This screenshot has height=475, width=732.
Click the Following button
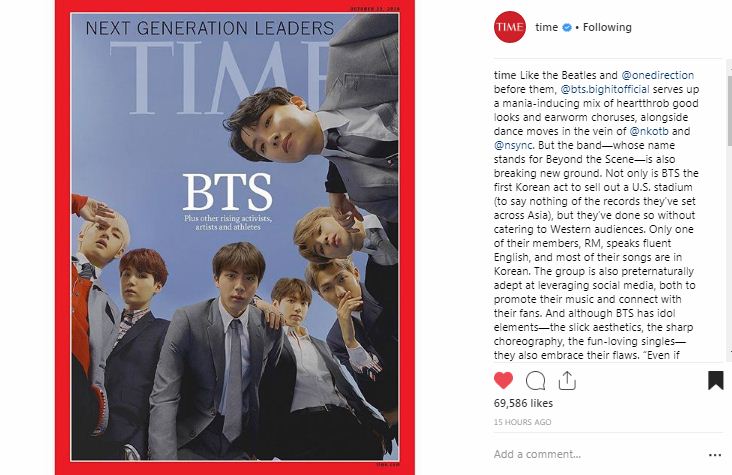[607, 27]
